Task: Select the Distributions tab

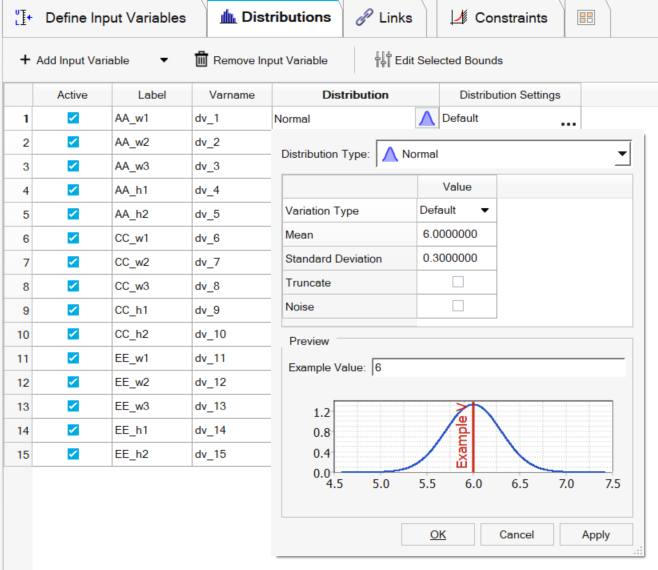Action: coord(274,18)
